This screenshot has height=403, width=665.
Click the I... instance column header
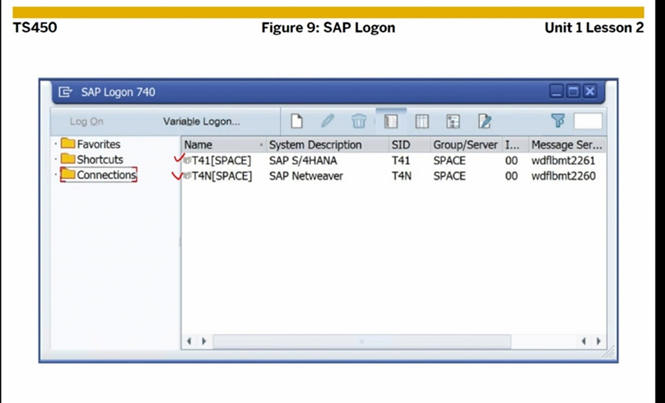coord(515,145)
